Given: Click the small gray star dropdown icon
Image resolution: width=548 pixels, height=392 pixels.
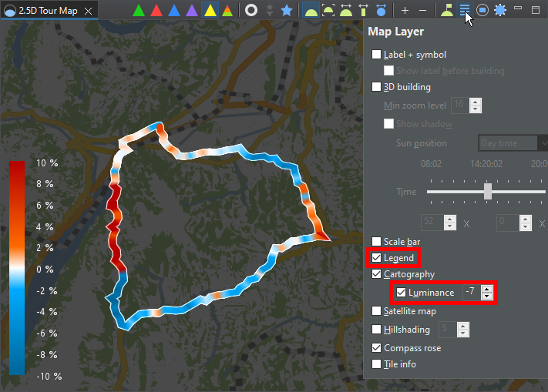Looking at the screenshot, I should point(270,11).
